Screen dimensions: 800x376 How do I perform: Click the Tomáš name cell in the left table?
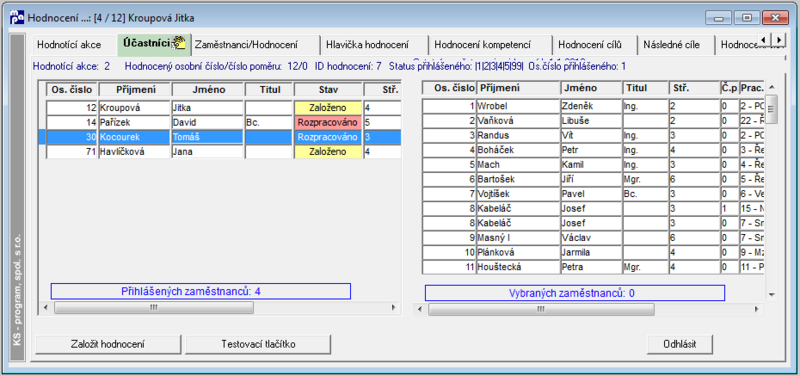(x=207, y=137)
